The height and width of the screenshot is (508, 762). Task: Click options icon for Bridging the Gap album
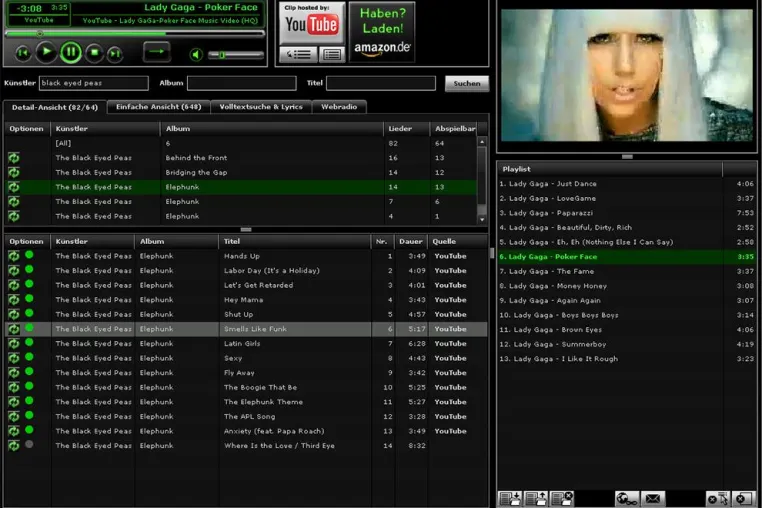[14, 172]
